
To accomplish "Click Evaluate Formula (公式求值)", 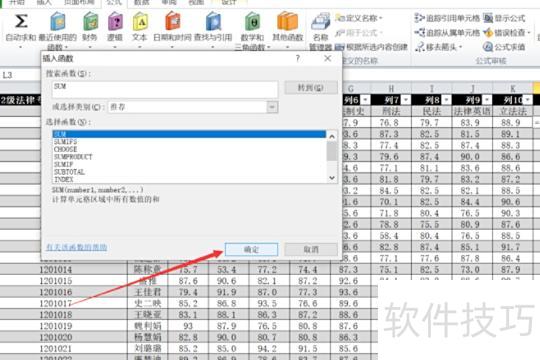I will 505,47.
